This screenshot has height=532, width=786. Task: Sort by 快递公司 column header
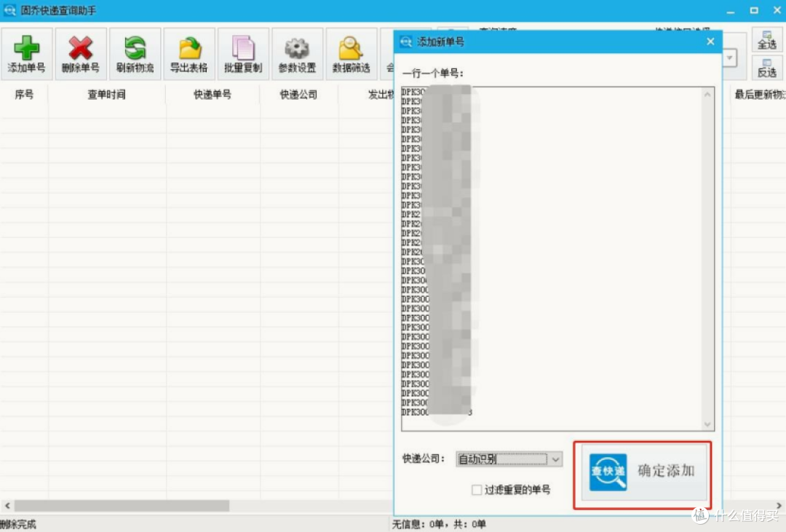(x=299, y=95)
